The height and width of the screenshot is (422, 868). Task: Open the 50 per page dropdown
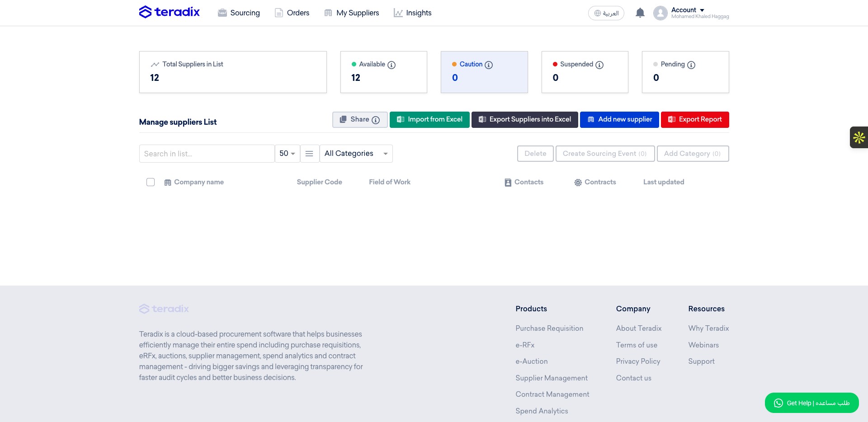coord(288,154)
